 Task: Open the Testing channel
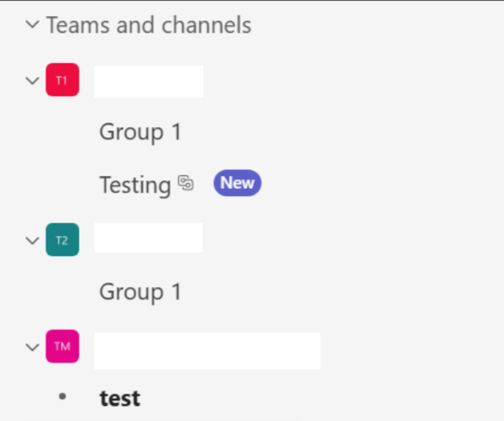pyautogui.click(x=135, y=185)
